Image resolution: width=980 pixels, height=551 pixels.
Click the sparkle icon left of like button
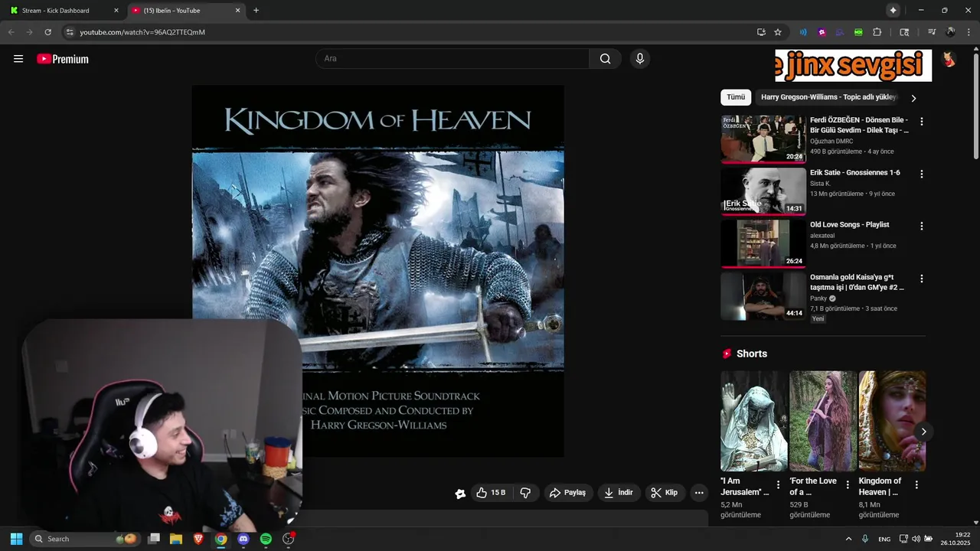point(460,494)
